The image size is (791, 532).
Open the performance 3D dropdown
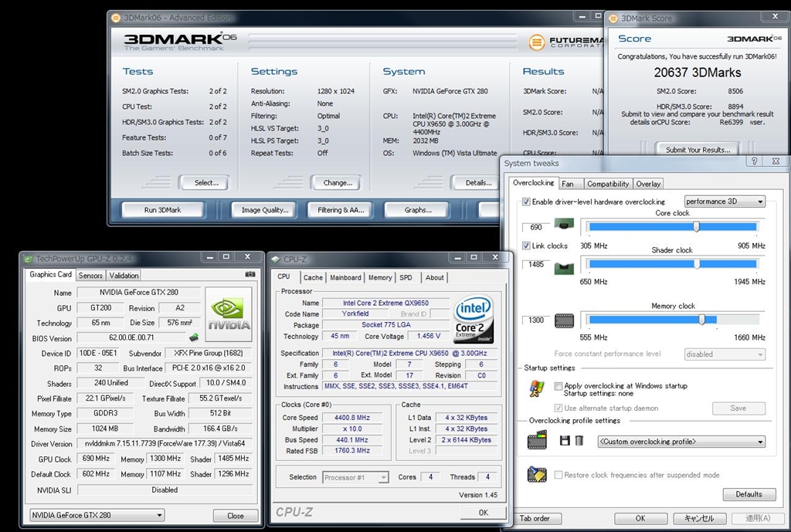click(724, 202)
